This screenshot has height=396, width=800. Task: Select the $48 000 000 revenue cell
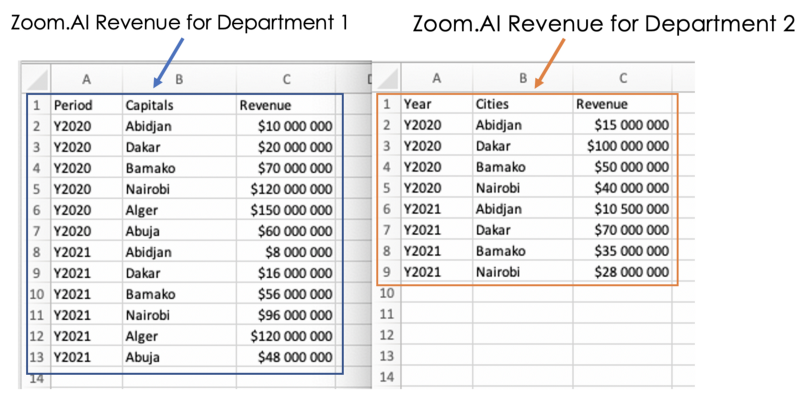tap(286, 357)
